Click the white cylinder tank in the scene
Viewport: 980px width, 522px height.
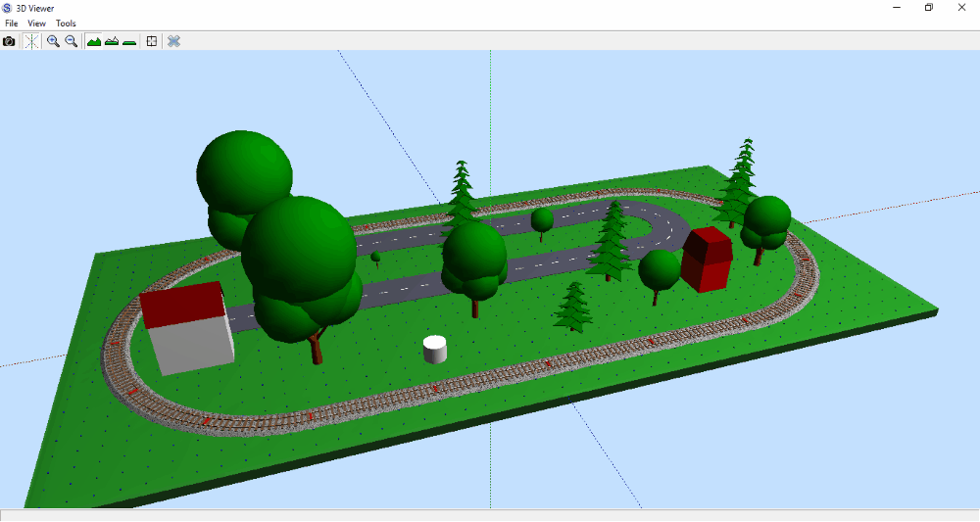click(x=435, y=349)
